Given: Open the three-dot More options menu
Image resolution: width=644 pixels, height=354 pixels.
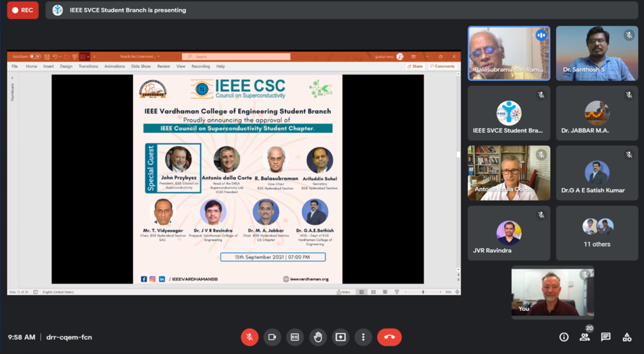Looking at the screenshot, I should [363, 337].
